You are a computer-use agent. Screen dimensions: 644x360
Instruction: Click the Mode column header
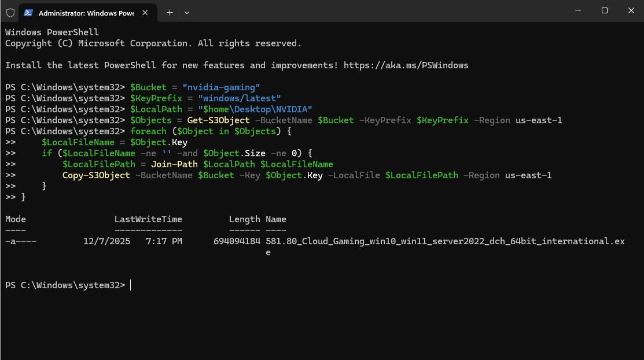(x=16, y=219)
